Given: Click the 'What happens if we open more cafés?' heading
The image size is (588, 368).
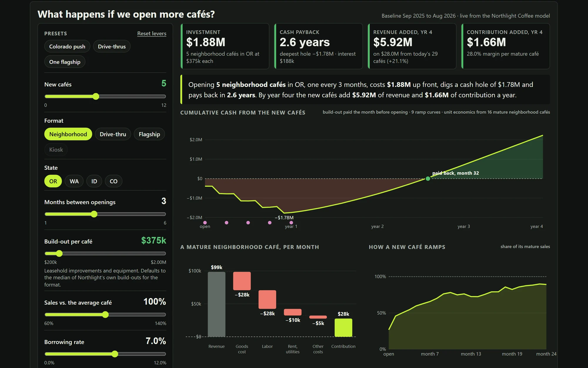Looking at the screenshot, I should click(x=126, y=14).
